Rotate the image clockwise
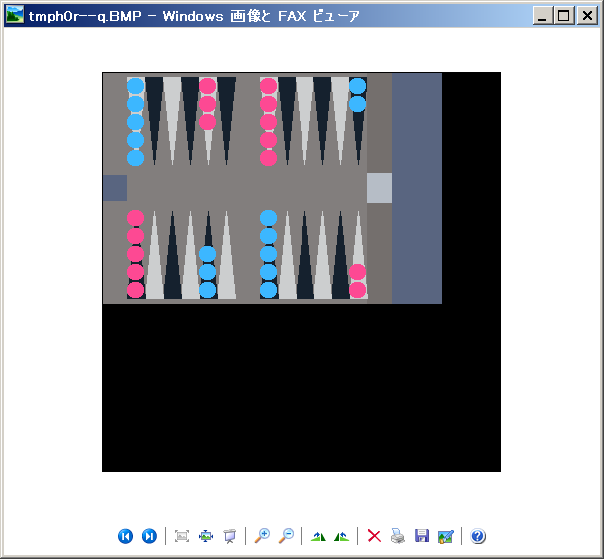Viewport: 604px width, 559px height. click(x=319, y=536)
